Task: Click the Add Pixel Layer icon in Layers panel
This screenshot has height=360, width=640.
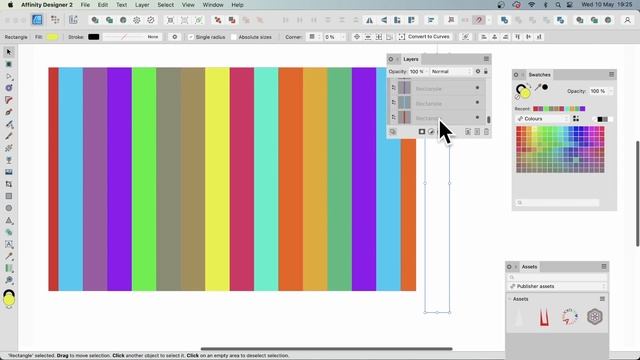Action: (x=477, y=131)
